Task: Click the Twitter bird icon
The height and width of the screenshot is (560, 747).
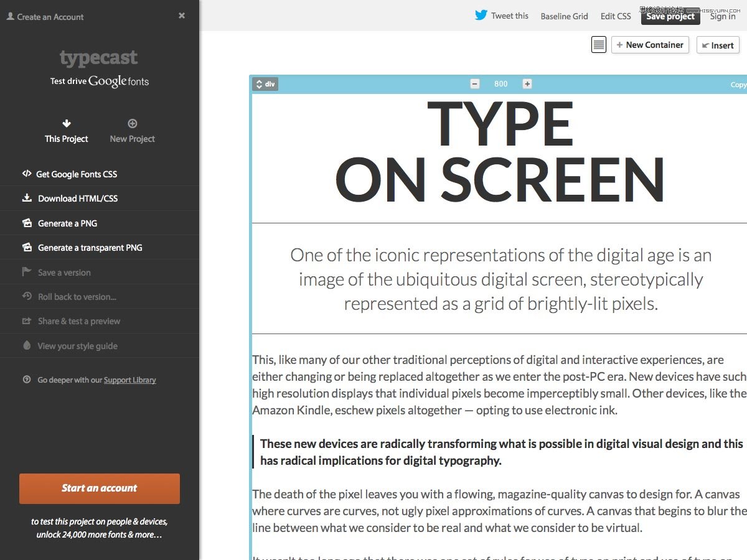Action: point(481,16)
